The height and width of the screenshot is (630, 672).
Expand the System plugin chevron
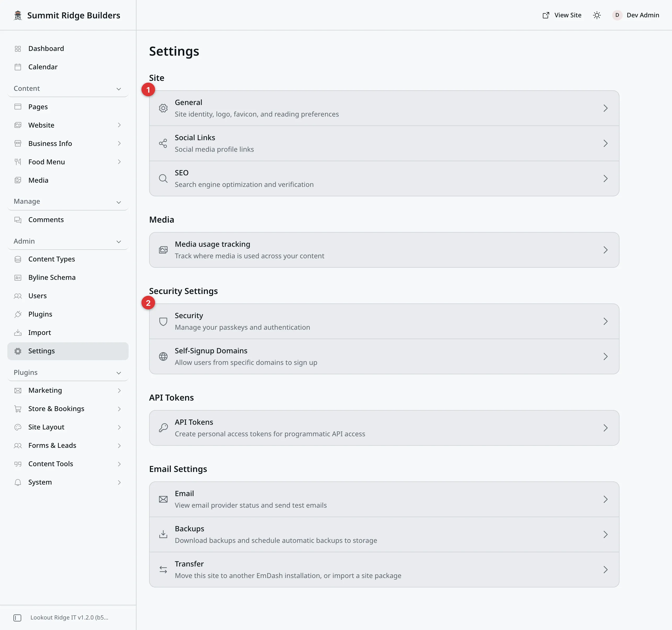(119, 482)
